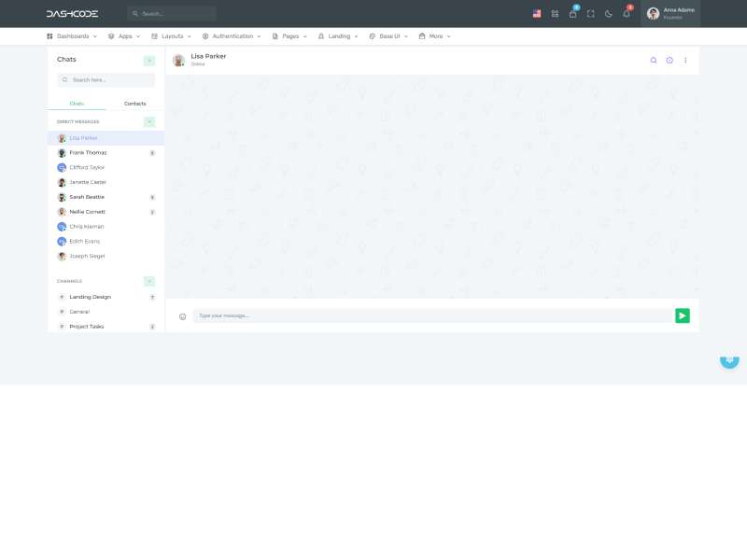Open the More dropdown in navigation
This screenshot has height=560, width=747.
click(435, 36)
